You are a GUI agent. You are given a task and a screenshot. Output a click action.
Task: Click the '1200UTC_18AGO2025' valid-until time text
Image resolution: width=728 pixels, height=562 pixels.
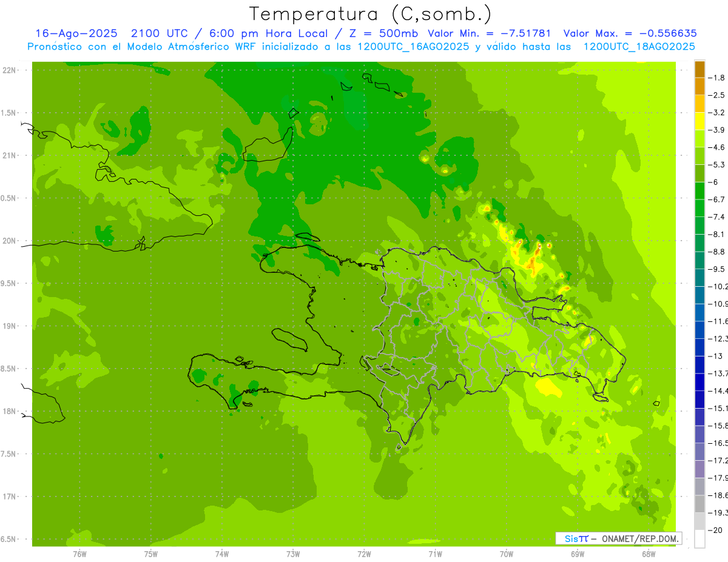pos(639,47)
